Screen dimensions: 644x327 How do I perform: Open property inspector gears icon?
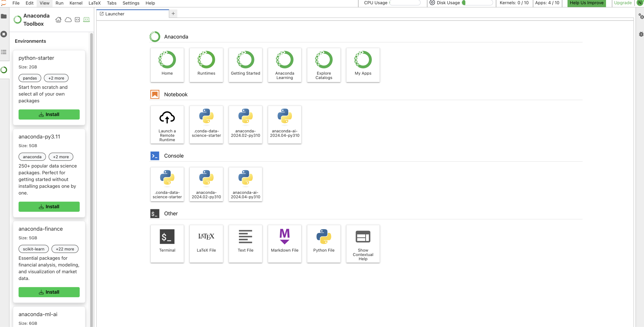click(641, 16)
